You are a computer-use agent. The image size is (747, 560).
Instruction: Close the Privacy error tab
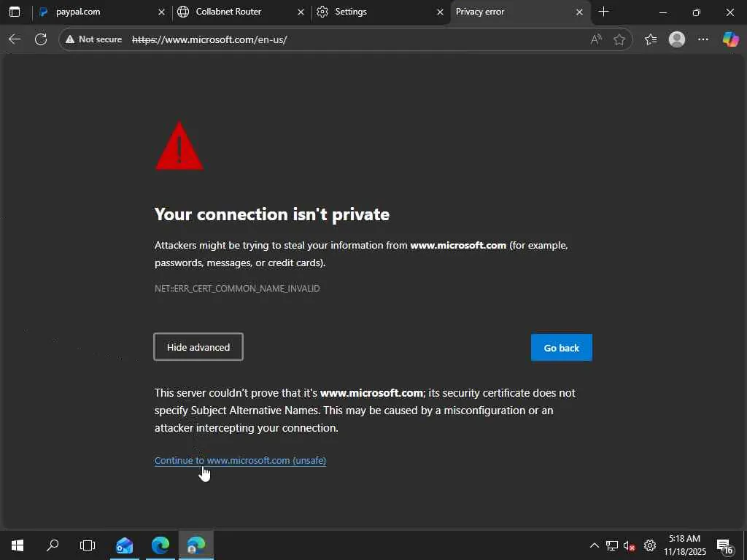579,12
